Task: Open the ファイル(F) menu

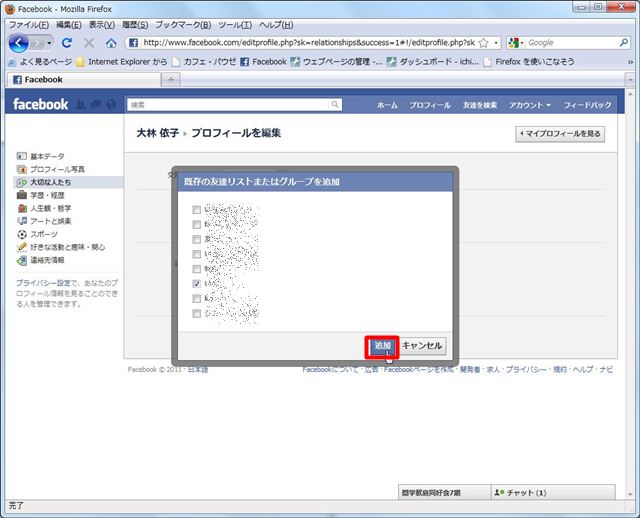Action: pos(29,25)
